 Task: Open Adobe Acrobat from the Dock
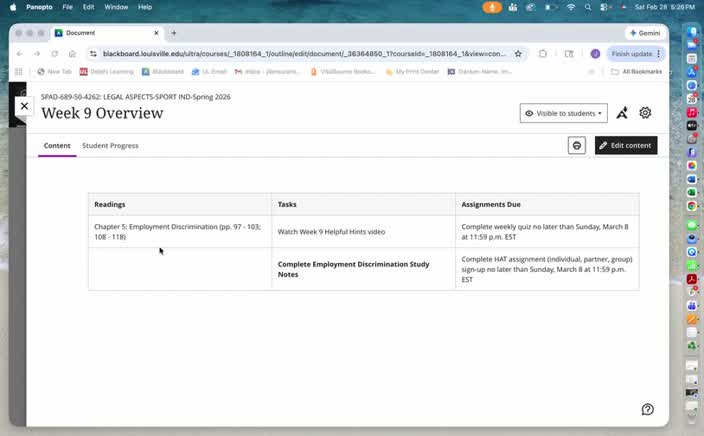[x=692, y=279]
